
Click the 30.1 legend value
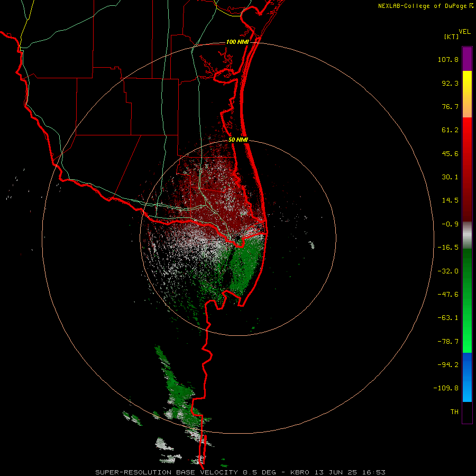(x=450, y=177)
